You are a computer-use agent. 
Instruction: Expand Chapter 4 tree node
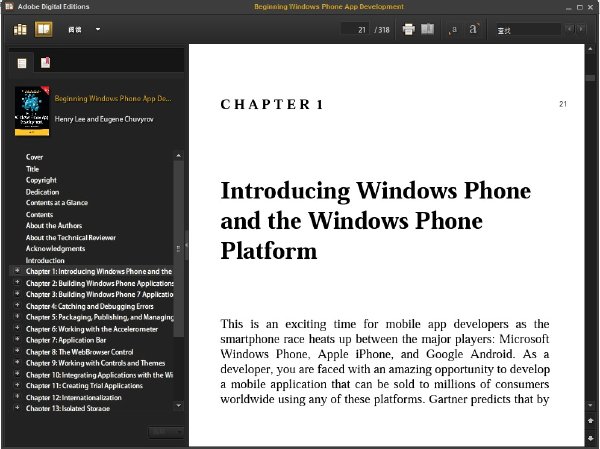[x=17, y=305]
